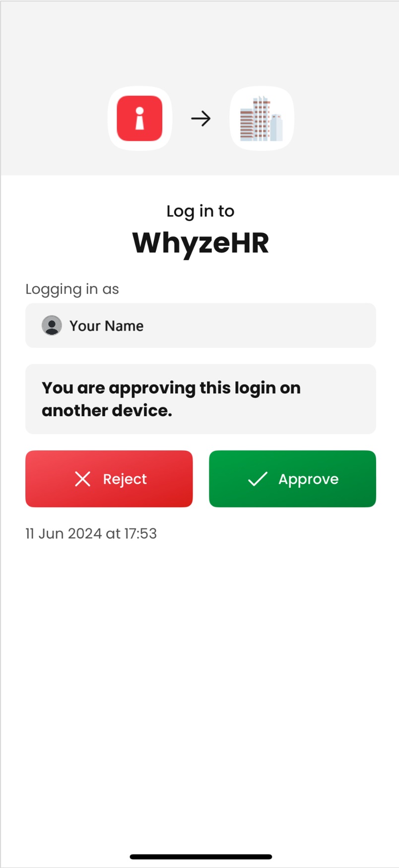399x868 pixels.
Task: Click the arrow between the two app icons
Action: click(201, 119)
